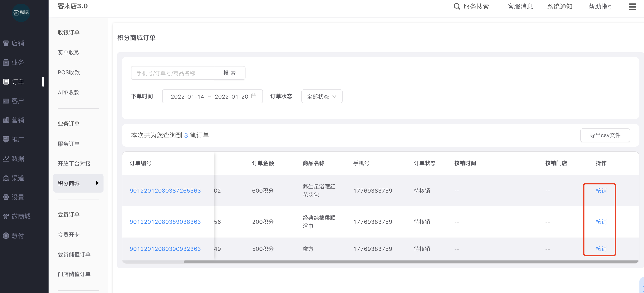Click the 订单状态 column header
This screenshot has height=293, width=644.
(425, 163)
